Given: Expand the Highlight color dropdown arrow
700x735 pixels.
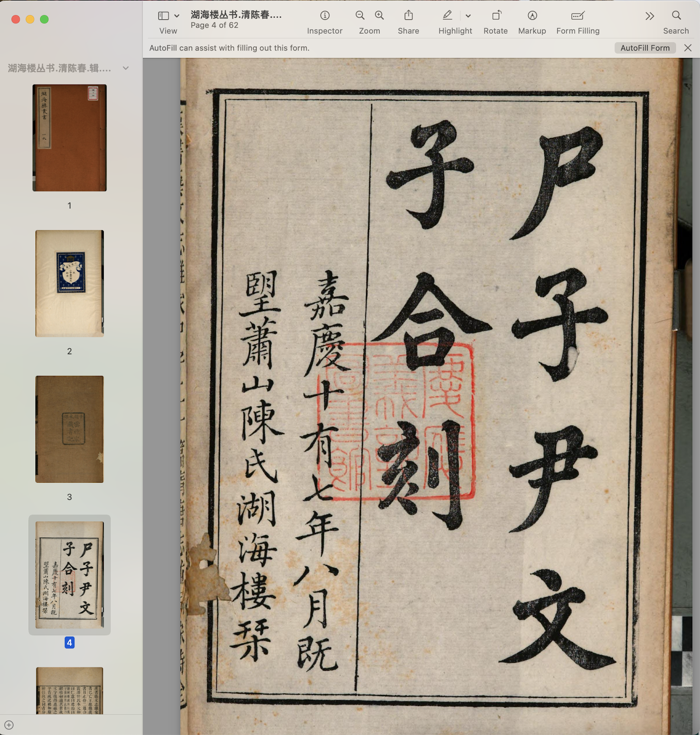Looking at the screenshot, I should coord(468,16).
